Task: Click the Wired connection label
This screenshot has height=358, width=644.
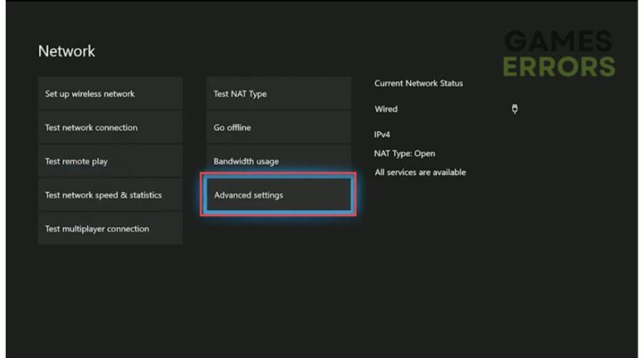Action: point(386,109)
